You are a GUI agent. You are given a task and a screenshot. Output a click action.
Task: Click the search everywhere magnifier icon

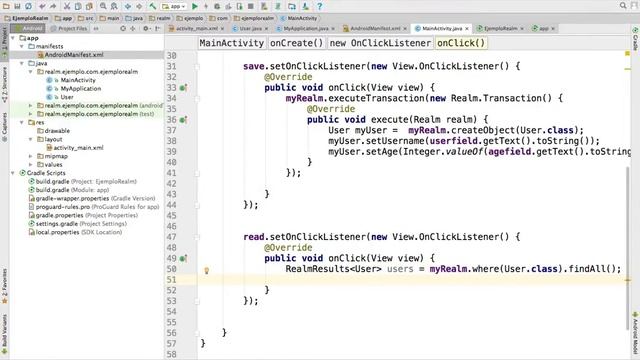point(623,5)
